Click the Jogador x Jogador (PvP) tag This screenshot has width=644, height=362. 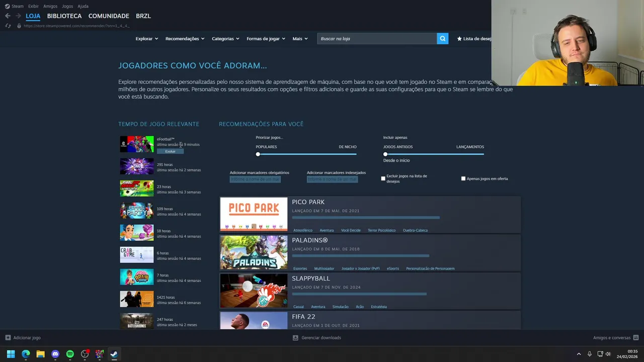click(360, 268)
